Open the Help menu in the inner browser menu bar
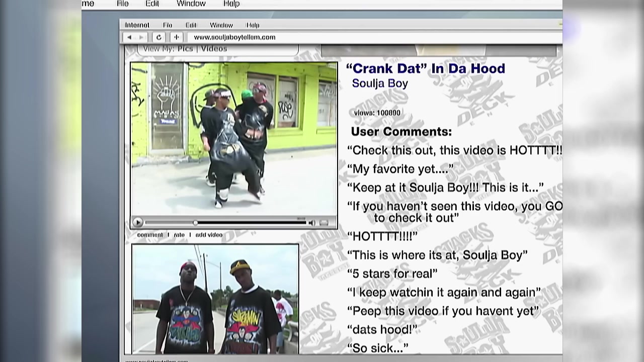 253,25
